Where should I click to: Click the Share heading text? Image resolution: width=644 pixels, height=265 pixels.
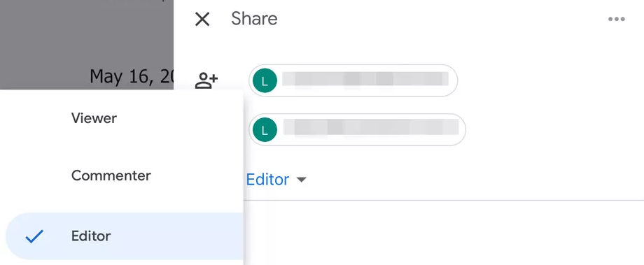pyautogui.click(x=254, y=19)
